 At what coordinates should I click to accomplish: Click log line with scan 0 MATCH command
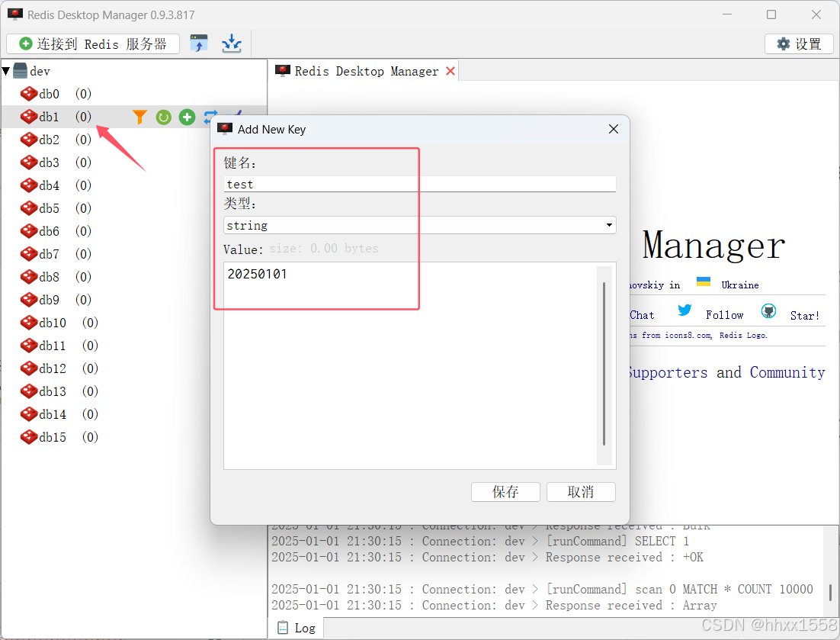542,589
